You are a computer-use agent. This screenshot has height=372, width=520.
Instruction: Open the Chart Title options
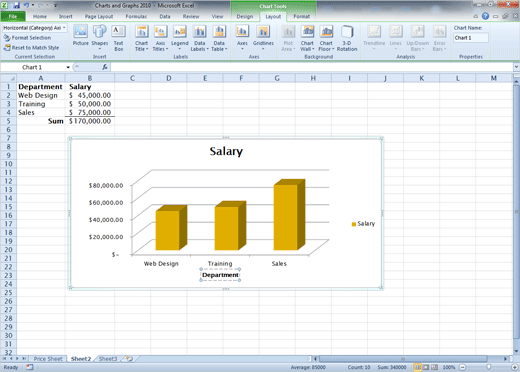pos(142,39)
